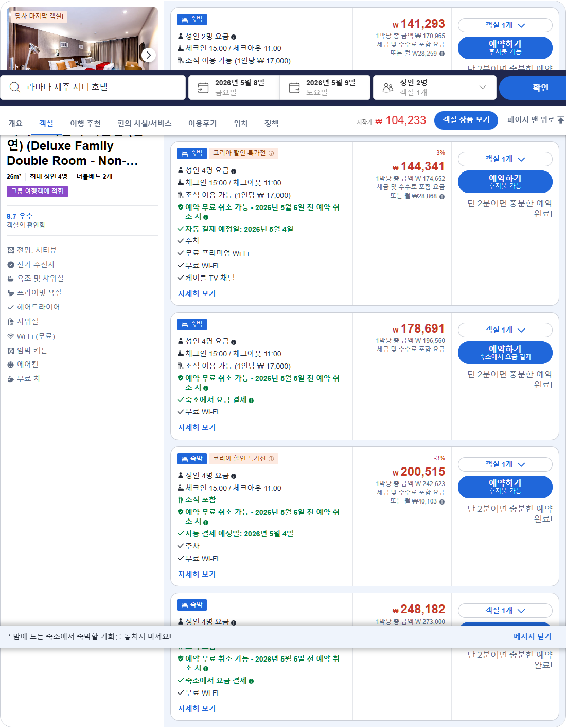Click 자세히 보기 in the ₩200,515 offer
The image size is (566, 728).
[x=197, y=575]
